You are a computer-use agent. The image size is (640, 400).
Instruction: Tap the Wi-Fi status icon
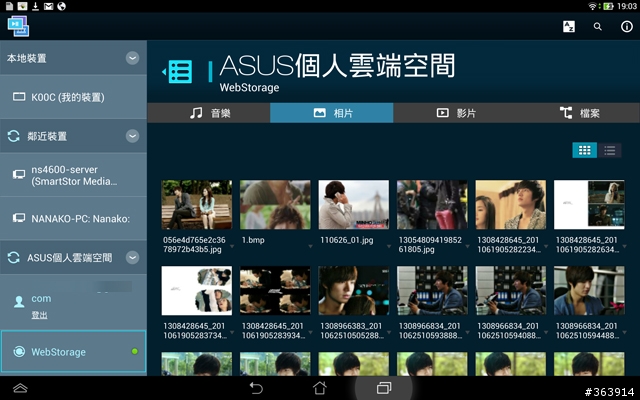tap(592, 6)
